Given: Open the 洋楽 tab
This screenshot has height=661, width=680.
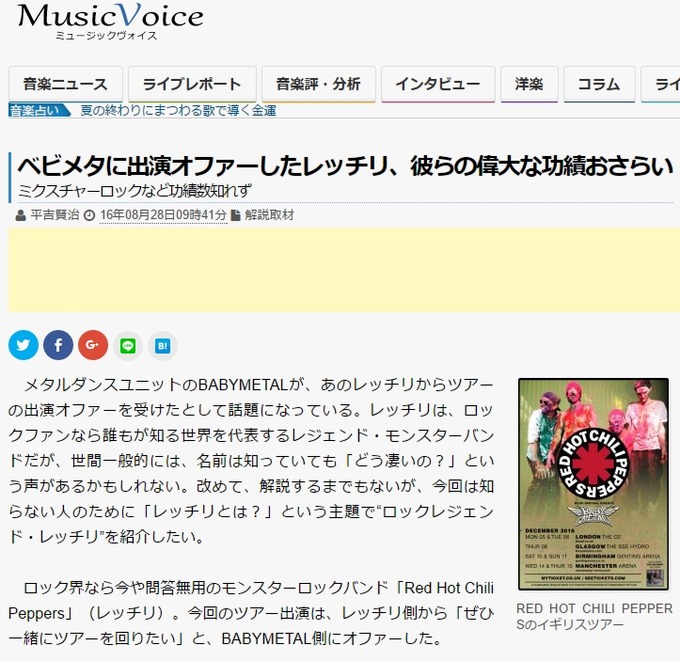Looking at the screenshot, I should (x=529, y=84).
